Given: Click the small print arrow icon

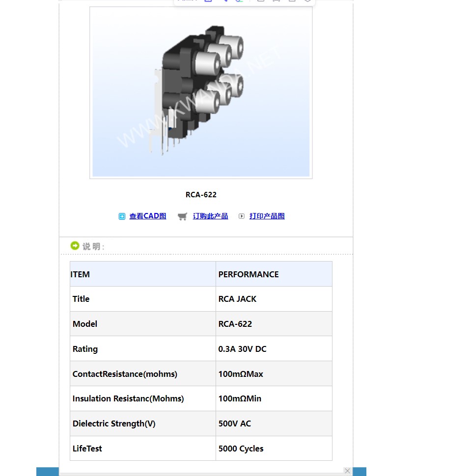Looking at the screenshot, I should click(x=242, y=216).
